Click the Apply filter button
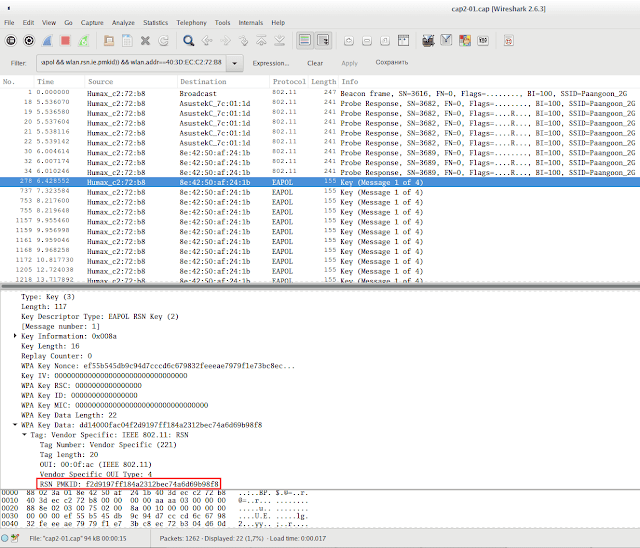640x548 pixels. (x=349, y=63)
